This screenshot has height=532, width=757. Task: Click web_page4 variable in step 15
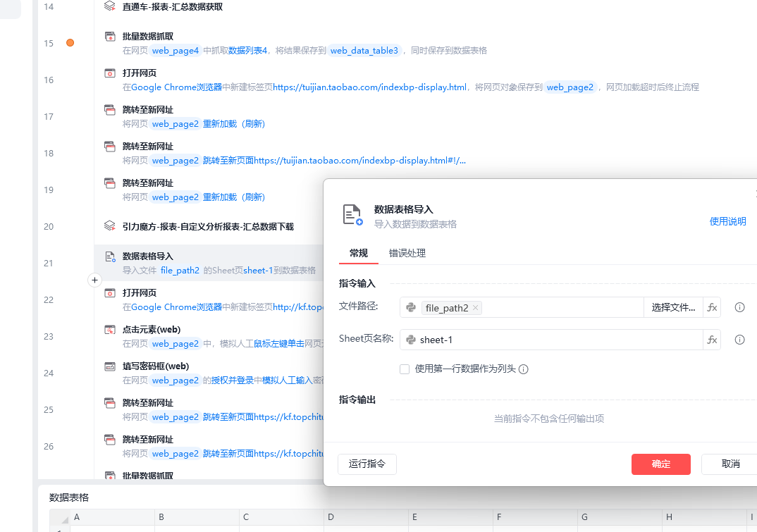tap(176, 51)
